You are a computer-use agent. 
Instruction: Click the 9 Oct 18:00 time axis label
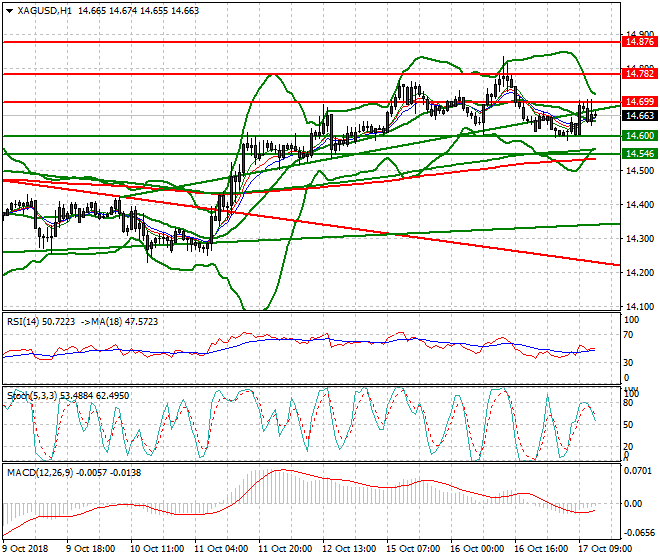90,549
